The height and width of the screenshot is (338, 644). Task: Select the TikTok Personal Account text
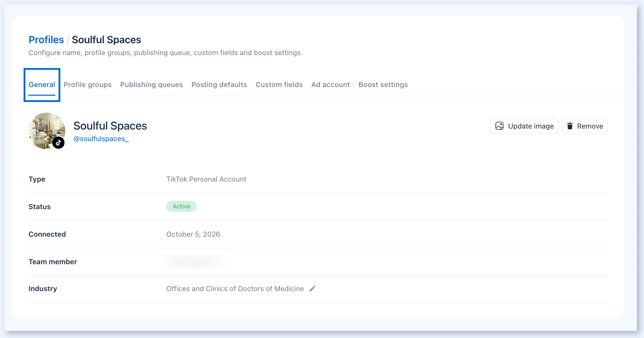coord(206,179)
